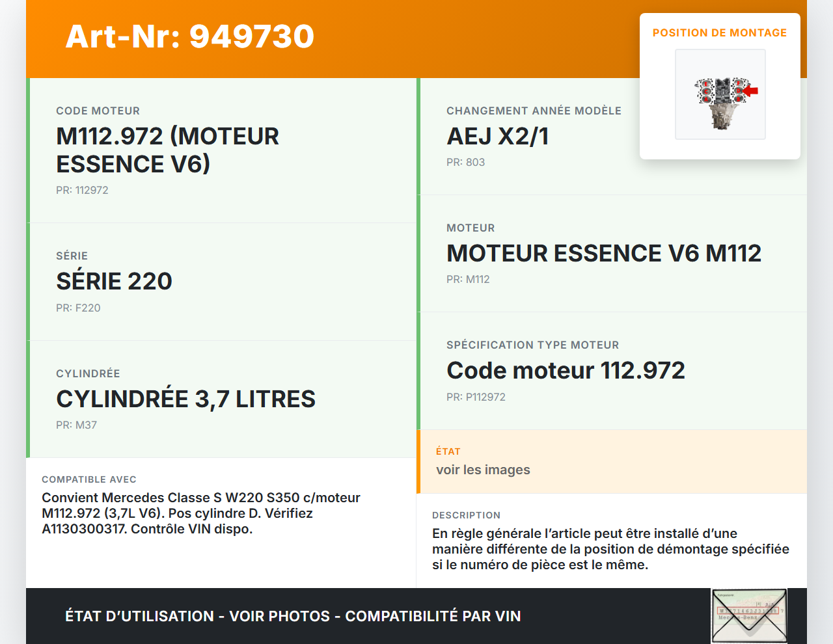Image resolution: width=833 pixels, height=644 pixels.
Task: Click the 'ÉTAT D'UTILISATION - VOIR PHOTOS' footer text
Action: 293,616
